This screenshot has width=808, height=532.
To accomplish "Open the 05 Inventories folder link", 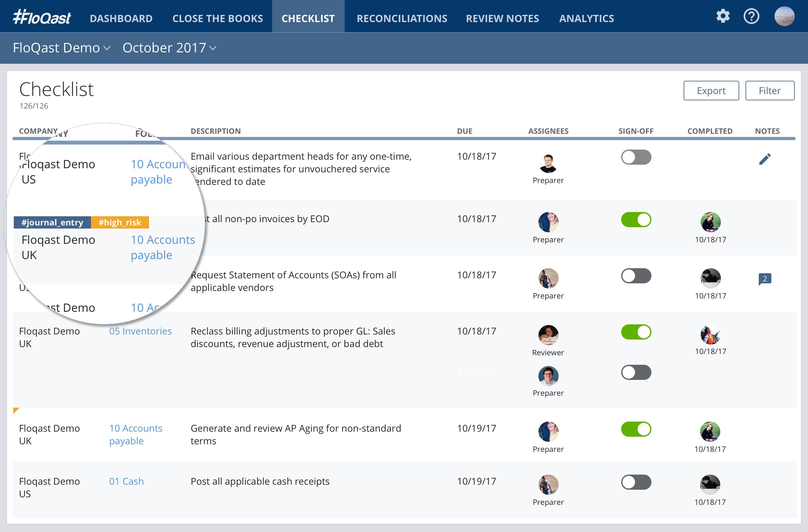I will pyautogui.click(x=140, y=331).
